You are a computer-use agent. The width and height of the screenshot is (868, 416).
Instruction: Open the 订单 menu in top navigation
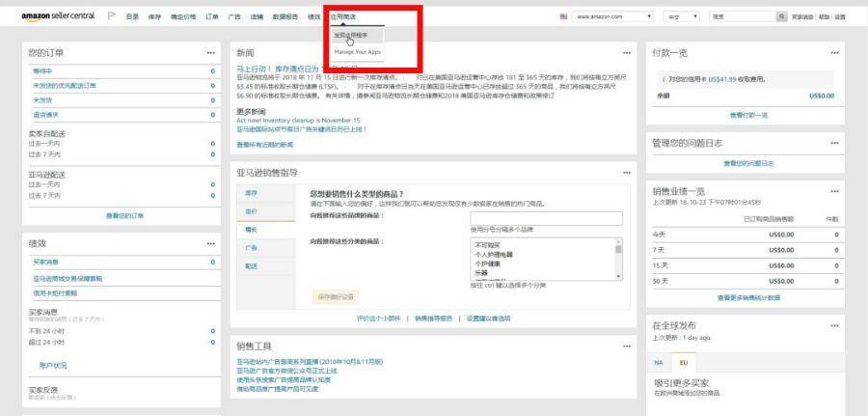(212, 16)
